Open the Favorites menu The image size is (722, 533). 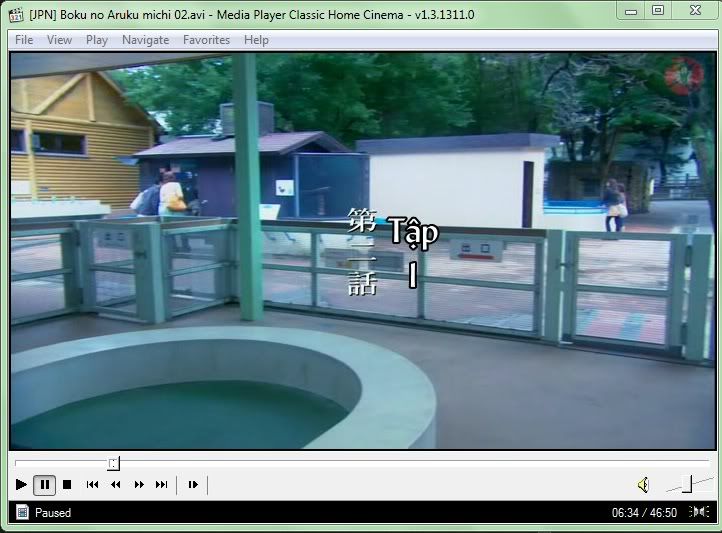206,40
